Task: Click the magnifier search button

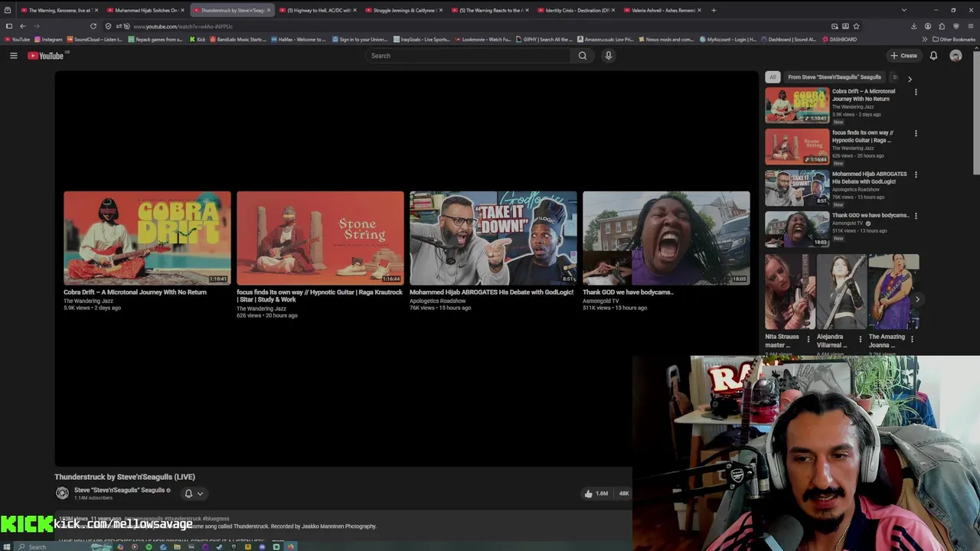Action: pyautogui.click(x=583, y=56)
